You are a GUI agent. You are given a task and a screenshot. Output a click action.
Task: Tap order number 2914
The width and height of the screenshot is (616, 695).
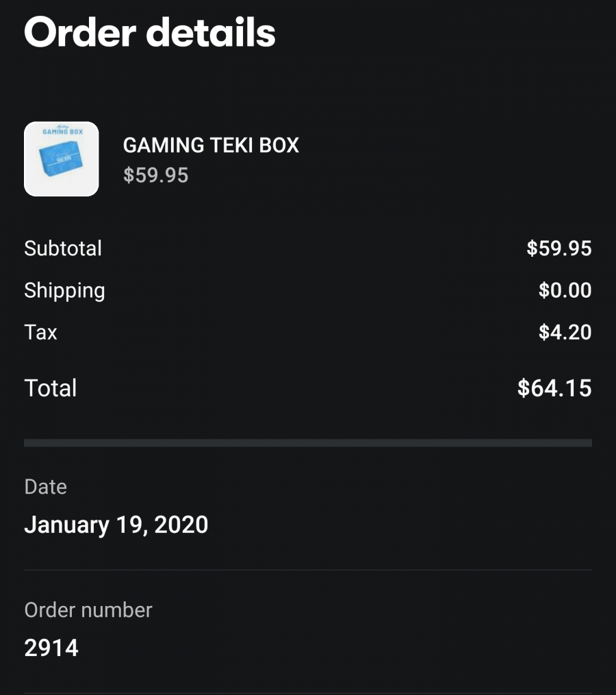[51, 648]
